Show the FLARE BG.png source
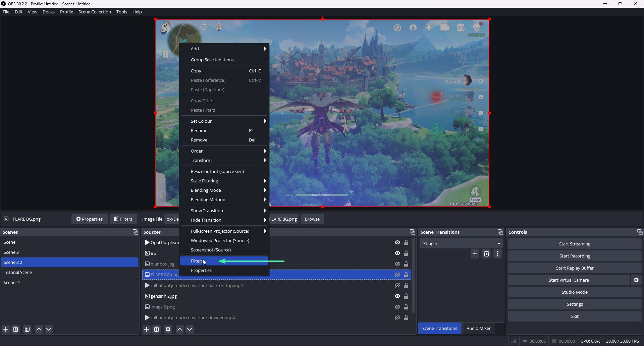This screenshot has width=644, height=346. click(397, 275)
